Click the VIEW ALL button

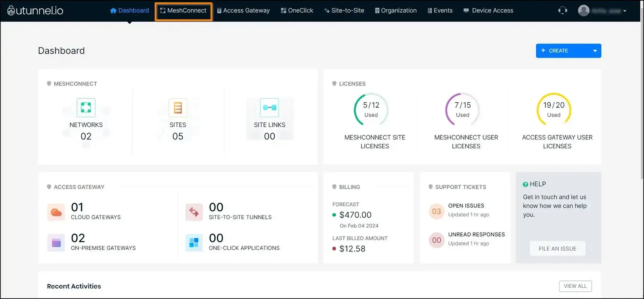(x=575, y=286)
